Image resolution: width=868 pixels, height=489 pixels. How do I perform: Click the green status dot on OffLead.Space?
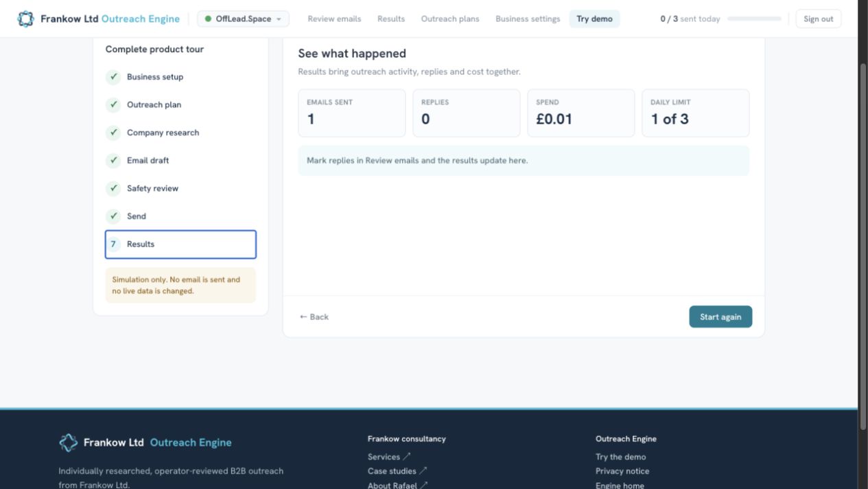[x=208, y=19]
